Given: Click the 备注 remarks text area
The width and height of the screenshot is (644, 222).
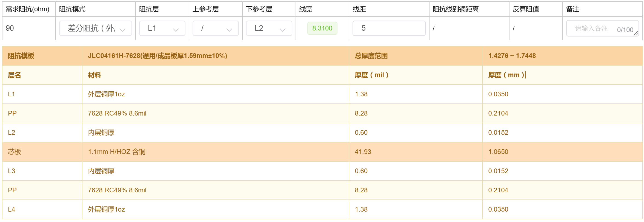Looking at the screenshot, I should [x=594, y=28].
